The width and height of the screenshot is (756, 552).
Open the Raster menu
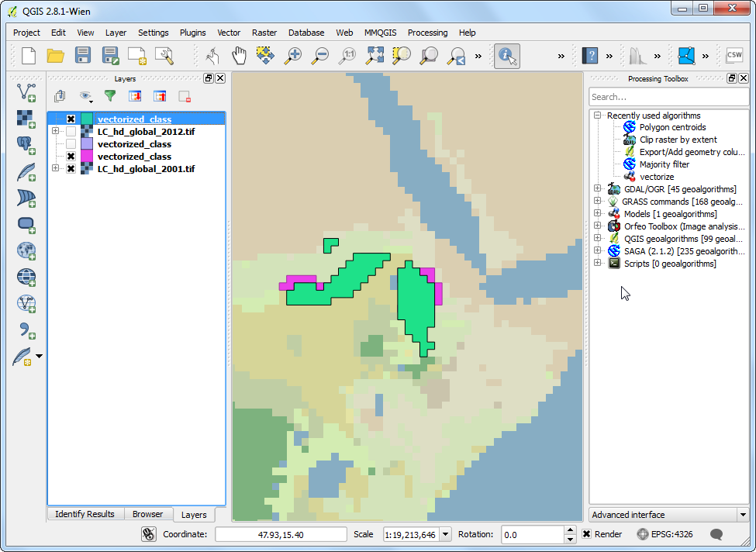(x=264, y=33)
